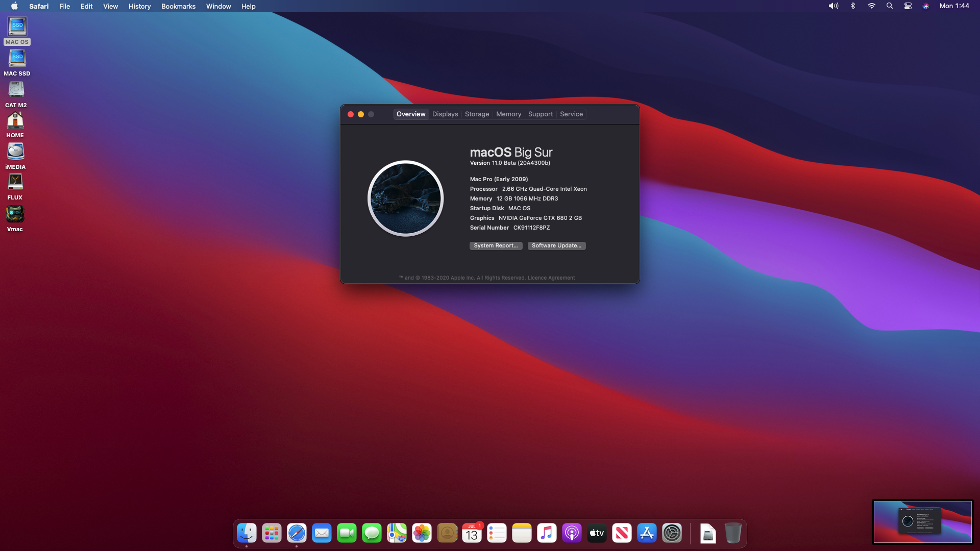The width and height of the screenshot is (980, 551).
Task: Select HOME desktop icon
Action: 15,124
